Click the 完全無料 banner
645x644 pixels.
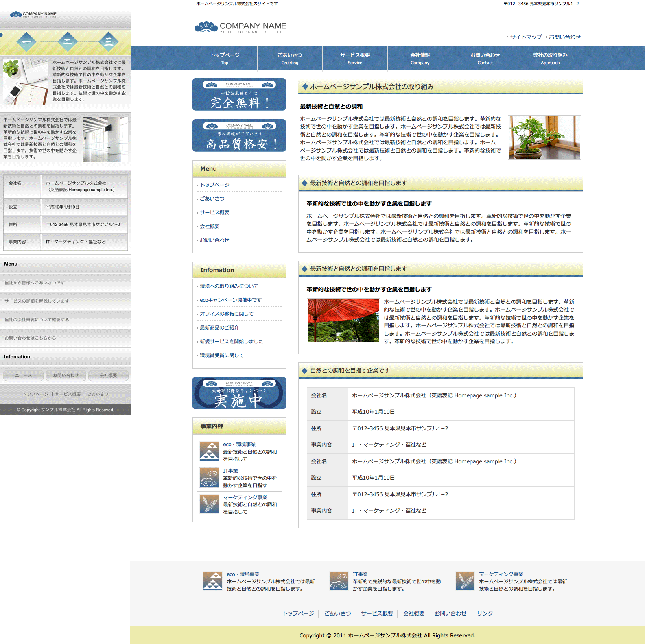(239, 94)
